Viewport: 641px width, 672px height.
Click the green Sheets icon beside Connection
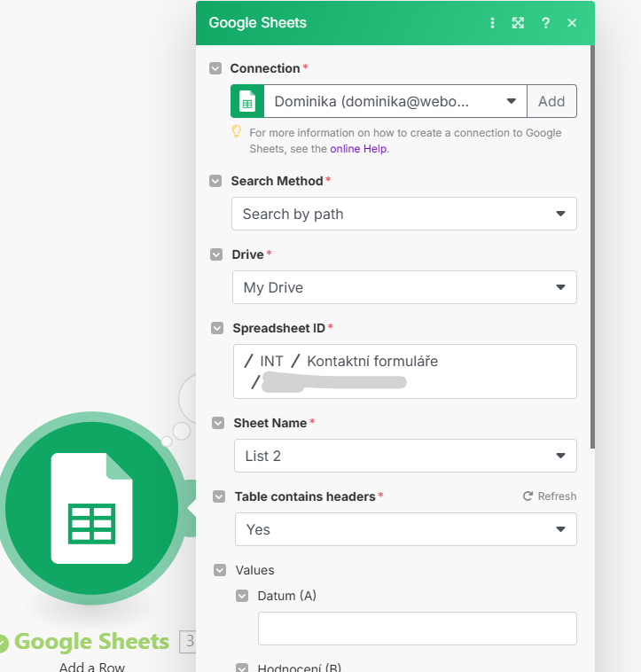pyautogui.click(x=247, y=101)
